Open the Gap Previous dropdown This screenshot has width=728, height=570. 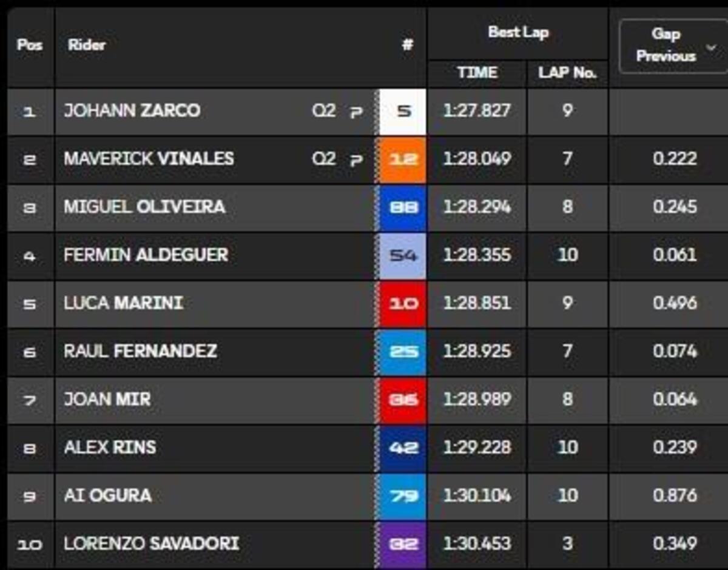click(x=673, y=45)
